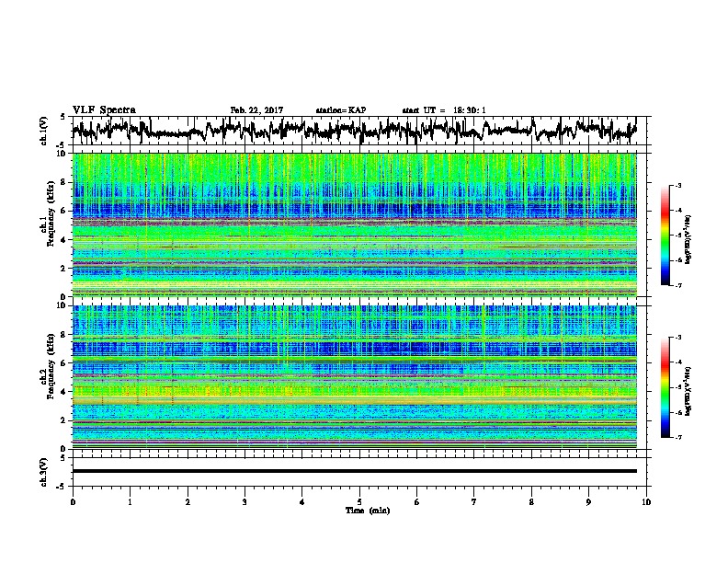Image resolution: width=728 pixels, height=563 pixels.
Task: Click the time axis tick label "9"
Action: click(588, 502)
